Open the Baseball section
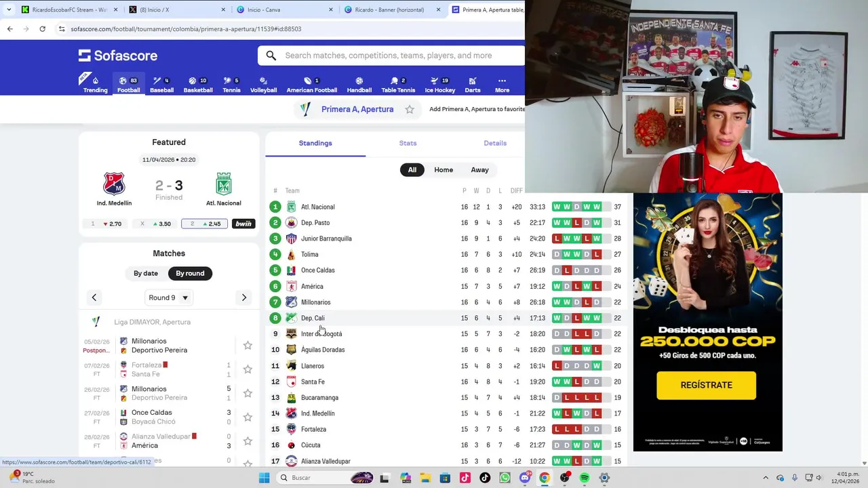The image size is (868, 488). coord(161,85)
